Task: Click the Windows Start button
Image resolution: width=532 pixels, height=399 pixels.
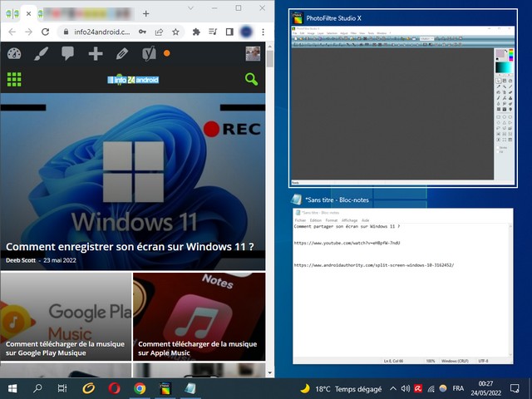Action: [x=13, y=388]
